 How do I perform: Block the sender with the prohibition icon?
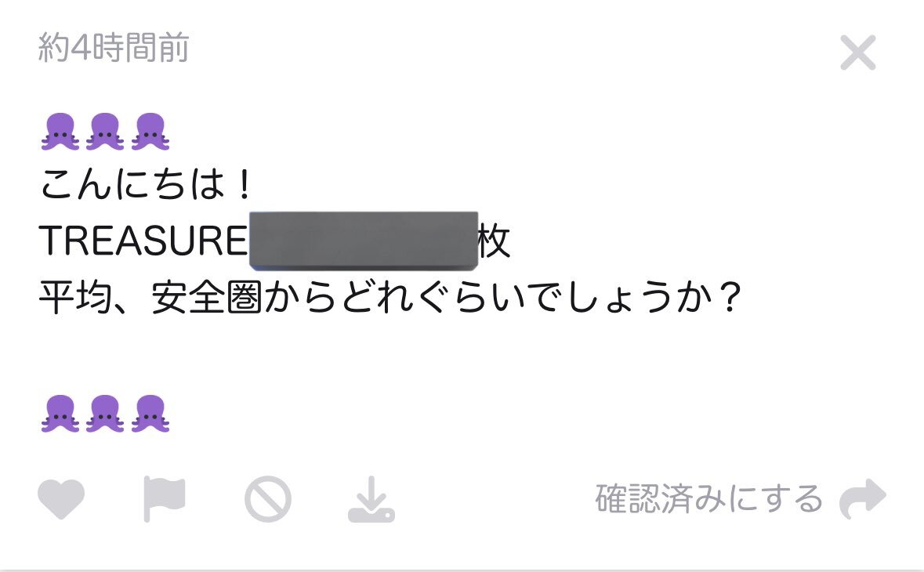point(267,500)
